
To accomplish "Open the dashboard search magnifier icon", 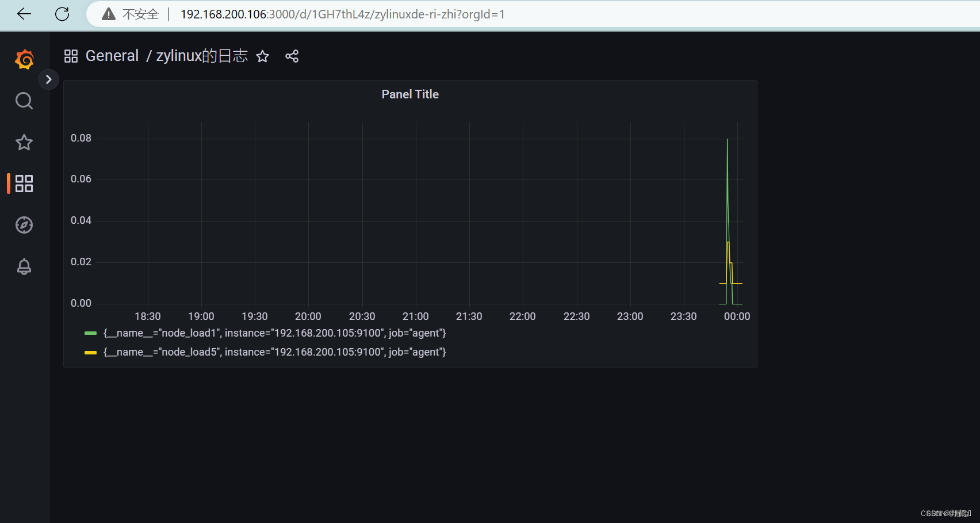I will pyautogui.click(x=24, y=101).
